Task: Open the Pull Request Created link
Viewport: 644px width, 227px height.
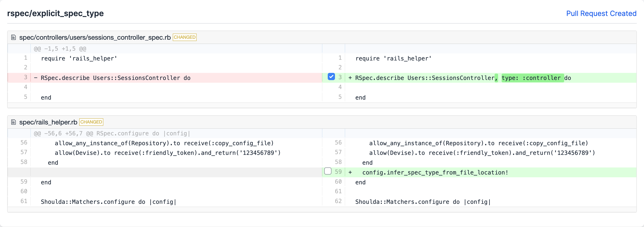Action: pos(601,14)
